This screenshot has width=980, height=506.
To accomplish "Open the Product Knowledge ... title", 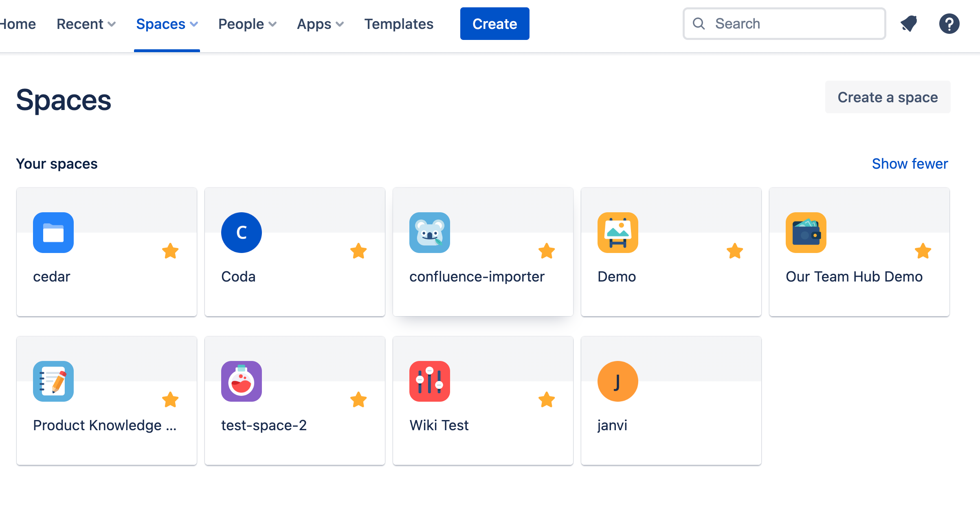I will tap(105, 425).
